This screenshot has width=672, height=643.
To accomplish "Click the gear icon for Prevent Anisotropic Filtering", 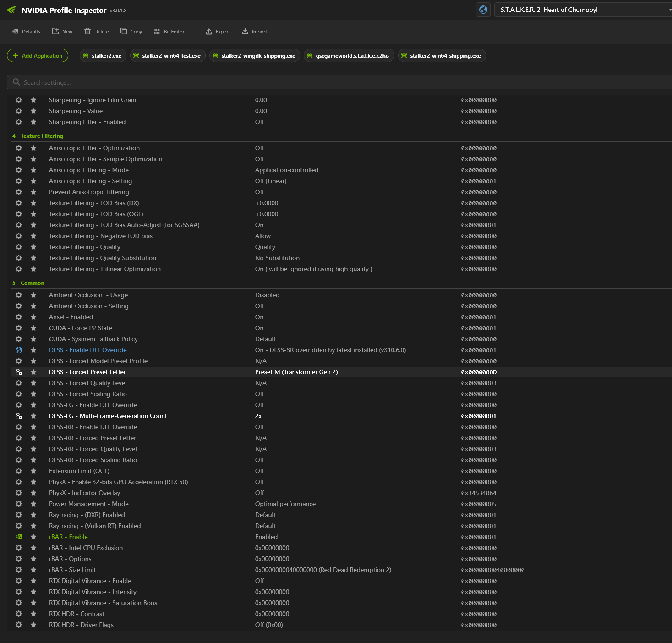I will coord(19,192).
